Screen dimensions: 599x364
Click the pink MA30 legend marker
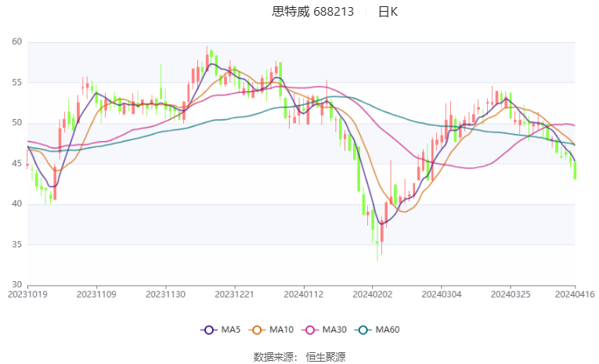[x=312, y=330]
